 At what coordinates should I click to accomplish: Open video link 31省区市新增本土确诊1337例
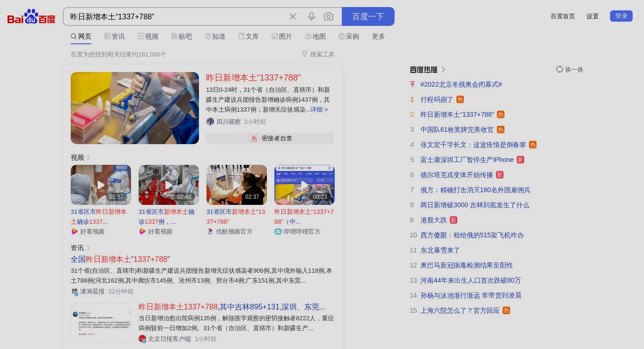click(x=167, y=217)
